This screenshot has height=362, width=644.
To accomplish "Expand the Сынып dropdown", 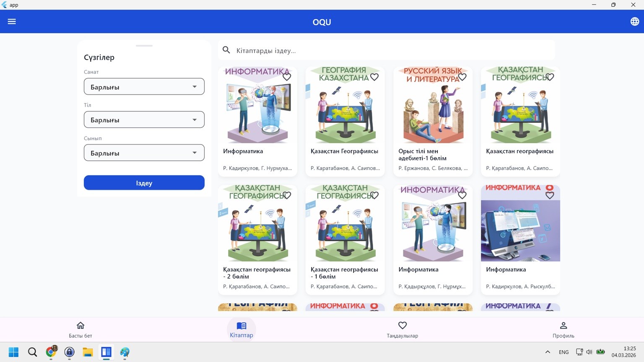I will pyautogui.click(x=144, y=153).
